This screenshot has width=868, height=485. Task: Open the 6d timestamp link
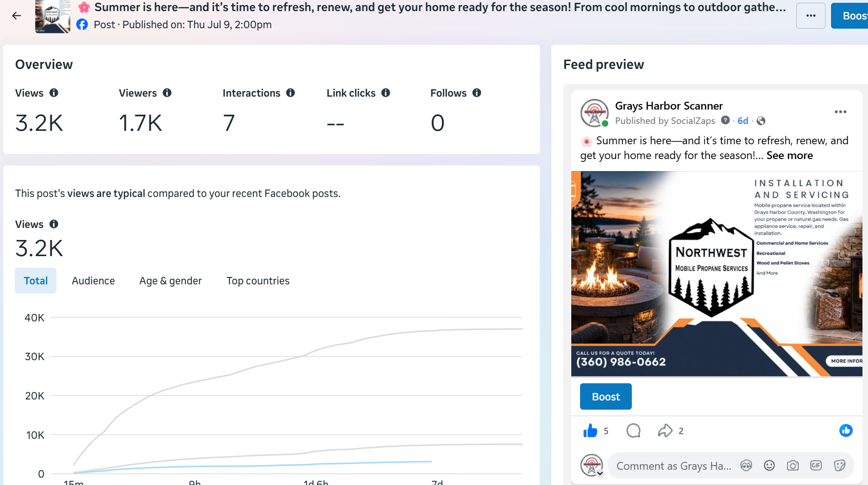(x=743, y=121)
